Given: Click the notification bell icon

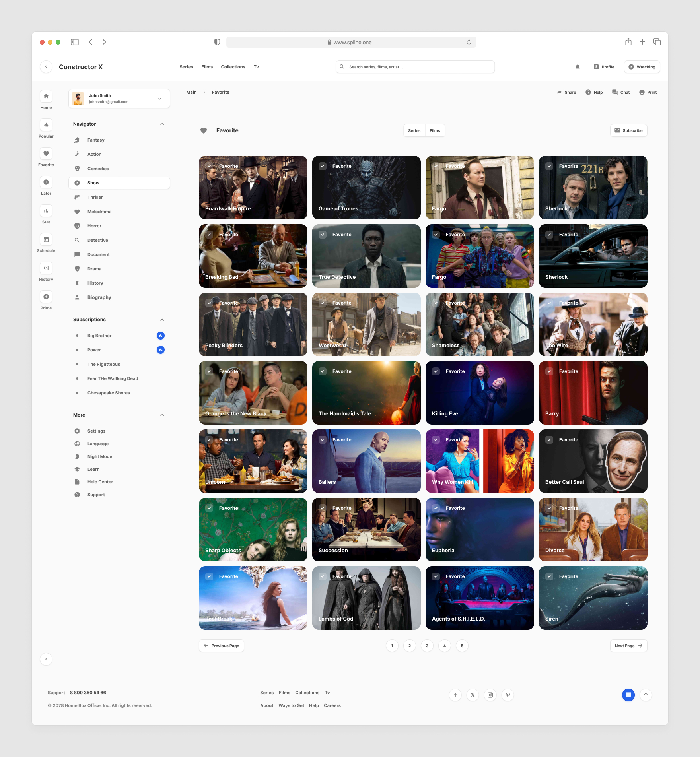Looking at the screenshot, I should pyautogui.click(x=578, y=67).
